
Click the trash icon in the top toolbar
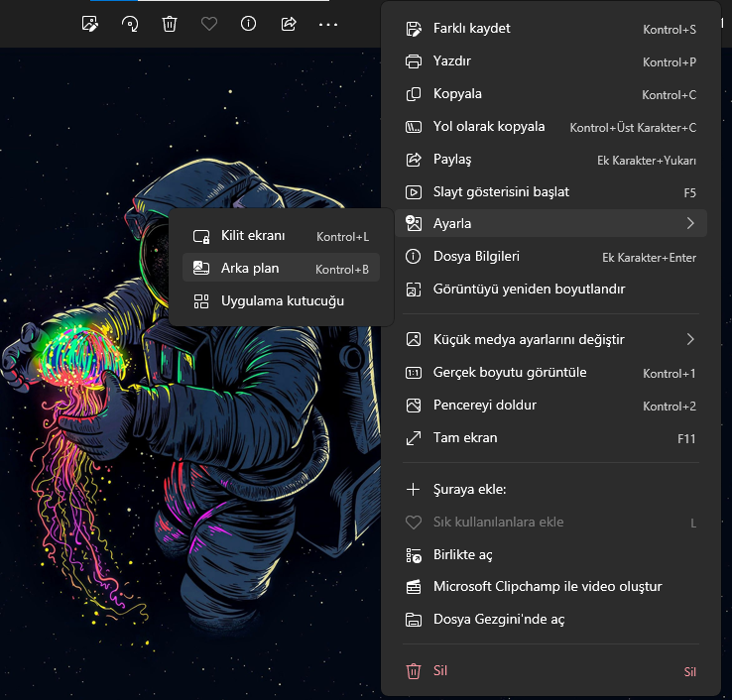[x=170, y=24]
